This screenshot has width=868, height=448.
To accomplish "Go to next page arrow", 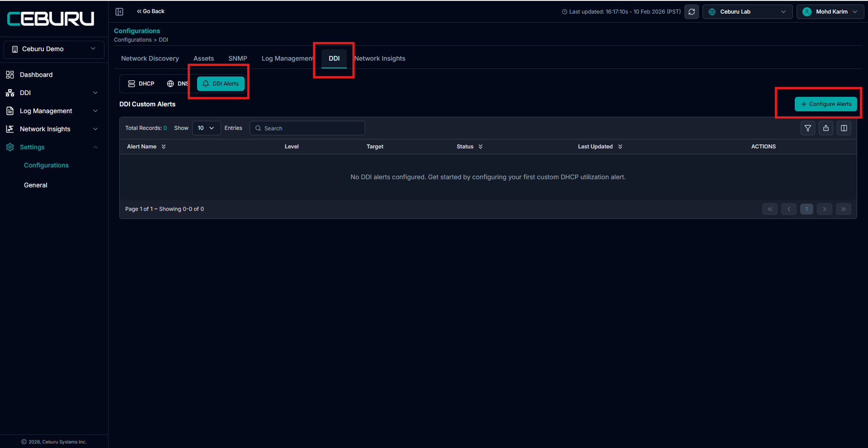I will 825,209.
